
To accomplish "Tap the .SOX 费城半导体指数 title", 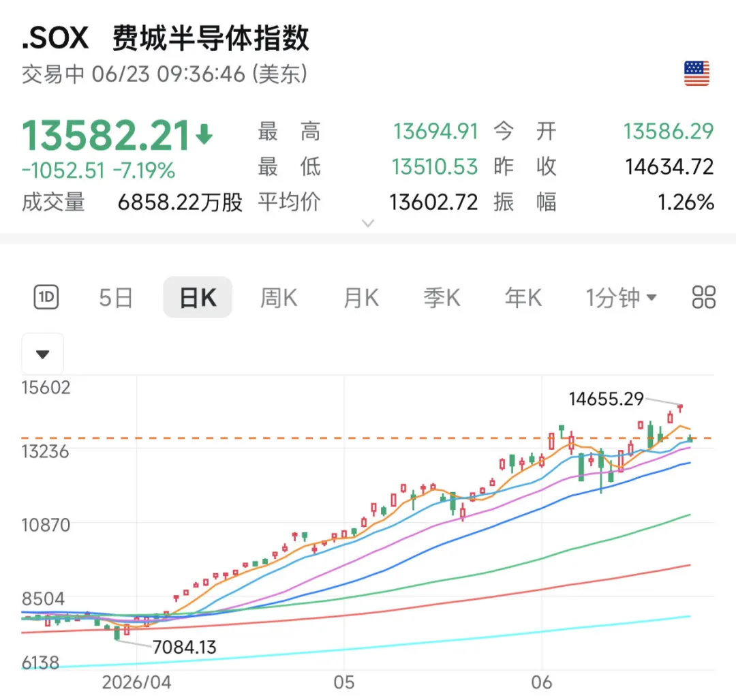I will (165, 37).
